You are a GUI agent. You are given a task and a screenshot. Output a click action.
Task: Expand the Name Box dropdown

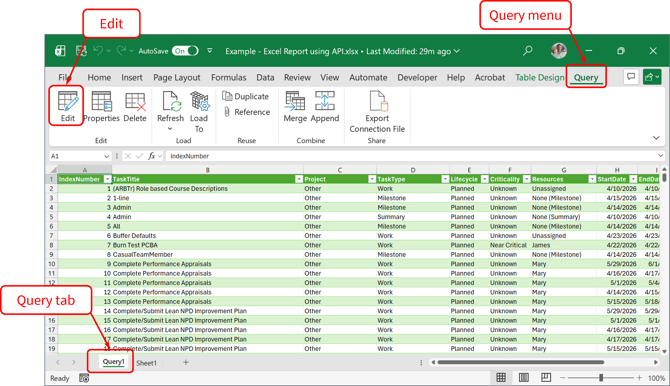106,156
